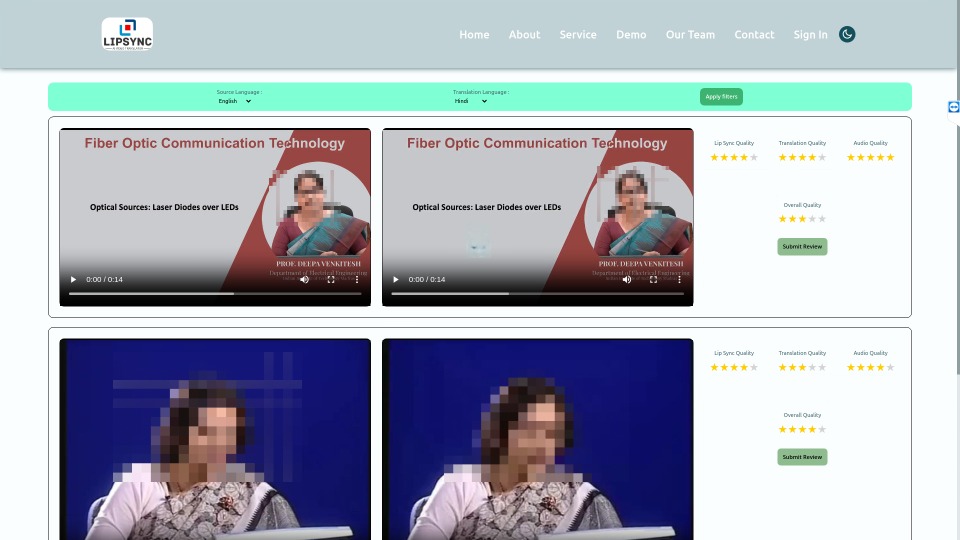Viewport: 960px width, 540px height.
Task: Play the first translated video
Action: pyautogui.click(x=396, y=279)
